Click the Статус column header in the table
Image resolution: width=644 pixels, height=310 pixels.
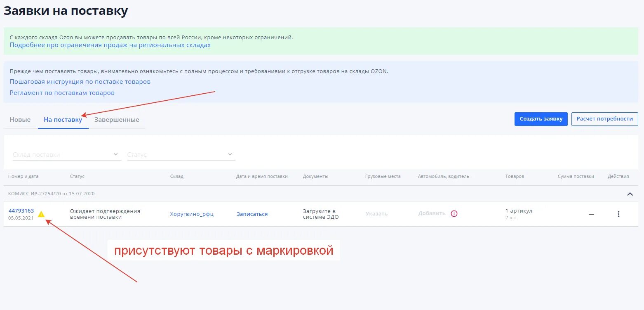[77, 176]
